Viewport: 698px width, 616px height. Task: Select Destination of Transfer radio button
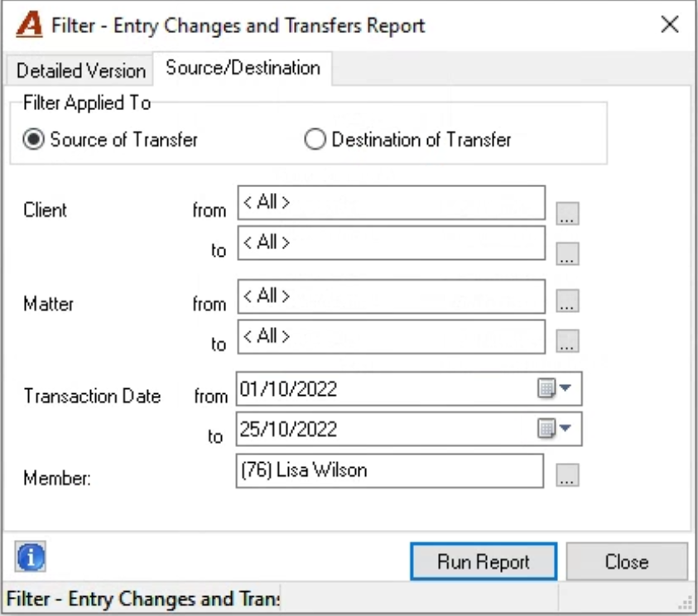(x=315, y=139)
